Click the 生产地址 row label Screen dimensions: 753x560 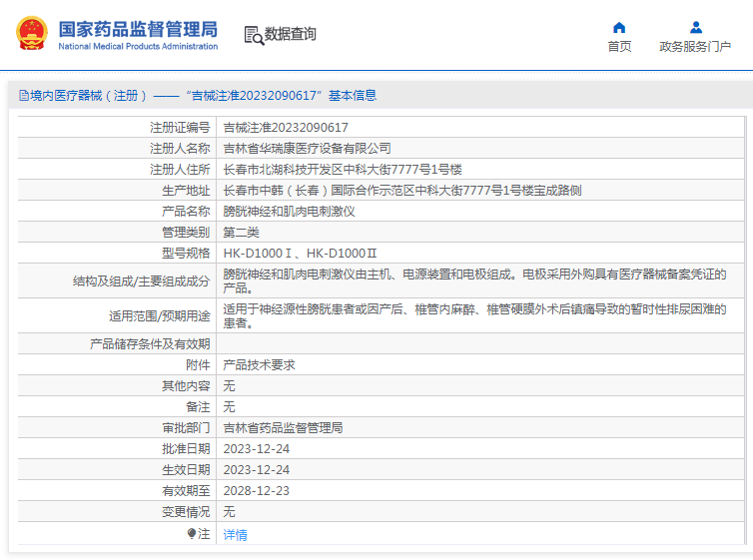click(x=186, y=191)
